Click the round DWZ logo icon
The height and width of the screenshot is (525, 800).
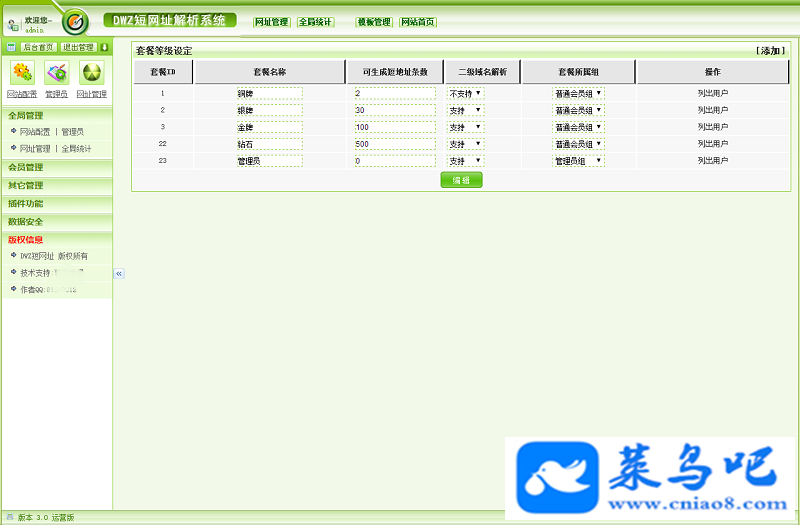tap(76, 22)
